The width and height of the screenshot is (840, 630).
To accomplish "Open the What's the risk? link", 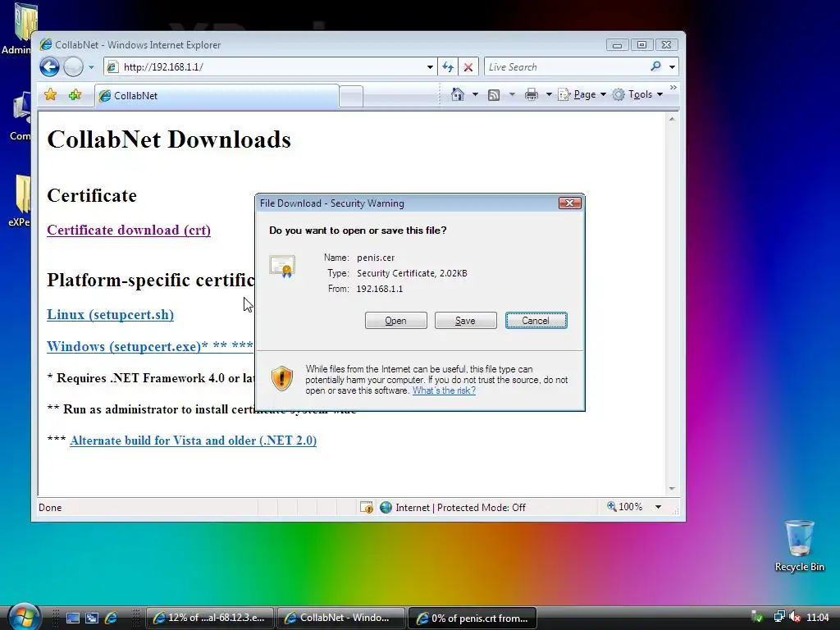I will coord(444,390).
